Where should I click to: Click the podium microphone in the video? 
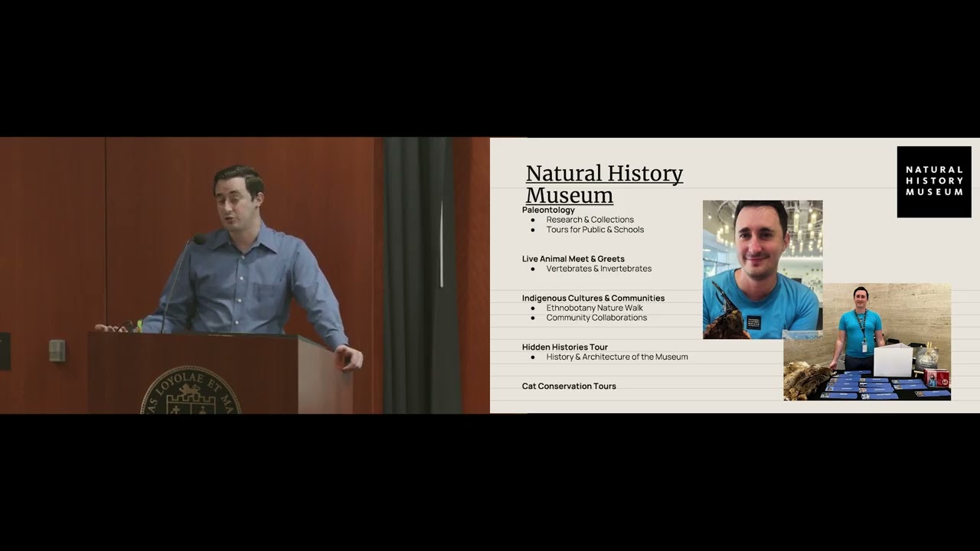(198, 240)
